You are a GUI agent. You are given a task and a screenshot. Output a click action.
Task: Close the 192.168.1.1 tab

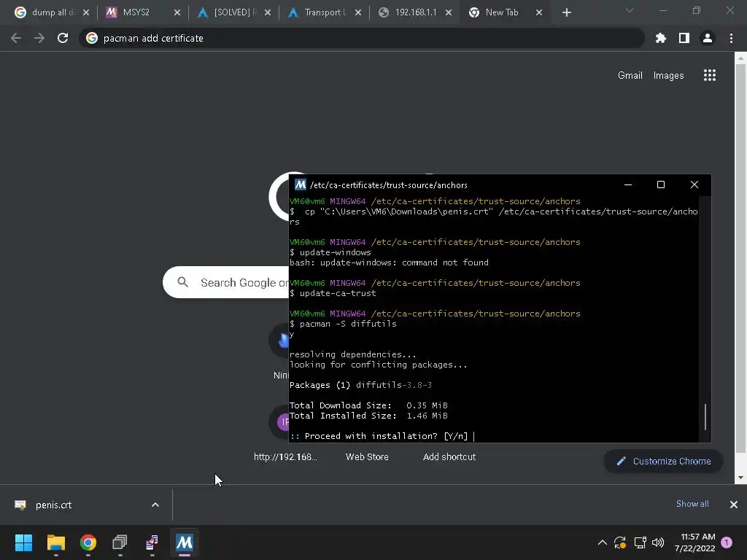point(449,13)
